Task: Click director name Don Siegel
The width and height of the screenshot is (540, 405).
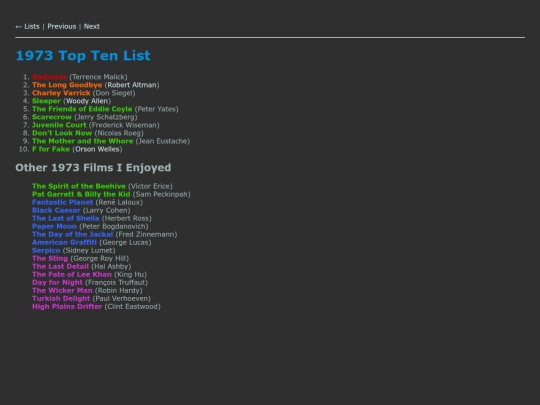Action: tap(114, 93)
